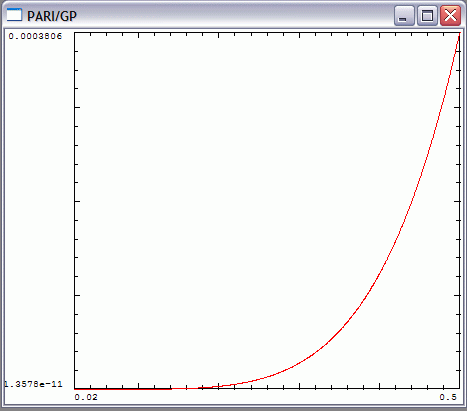This screenshot has width=467, height=411.
Task: Click the PARI/GP window icon in title bar
Action: [x=14, y=15]
